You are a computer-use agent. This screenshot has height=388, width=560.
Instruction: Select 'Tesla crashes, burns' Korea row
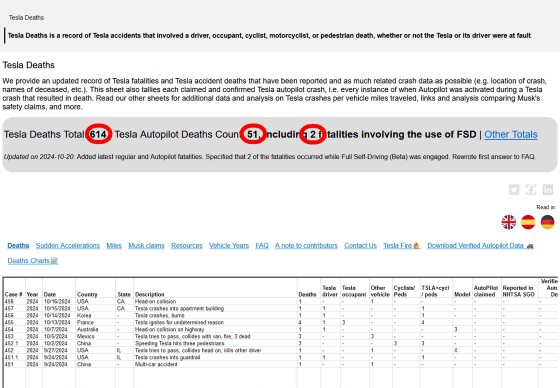[159, 315]
